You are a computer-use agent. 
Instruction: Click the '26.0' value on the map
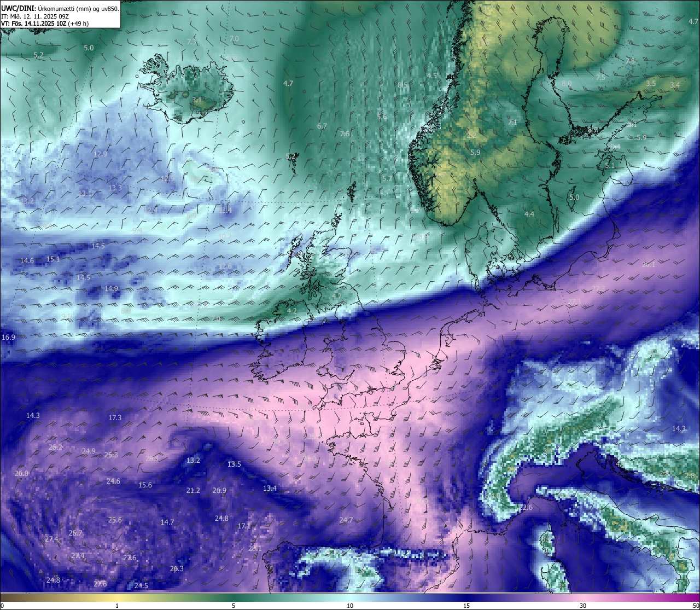click(21, 474)
